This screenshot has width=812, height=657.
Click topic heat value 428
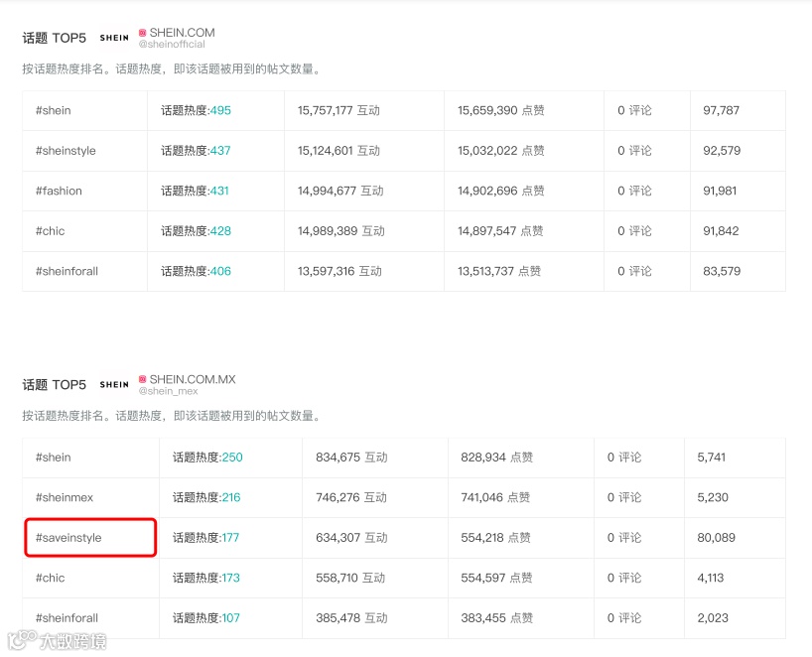click(220, 231)
